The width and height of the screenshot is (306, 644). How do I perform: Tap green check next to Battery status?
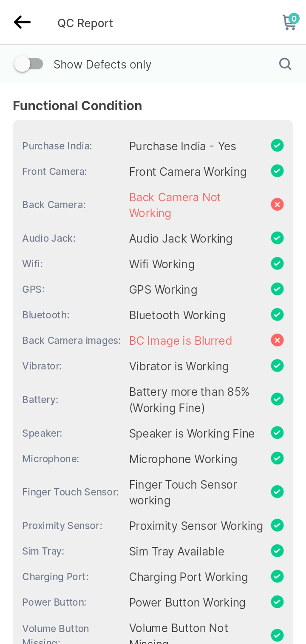click(277, 399)
